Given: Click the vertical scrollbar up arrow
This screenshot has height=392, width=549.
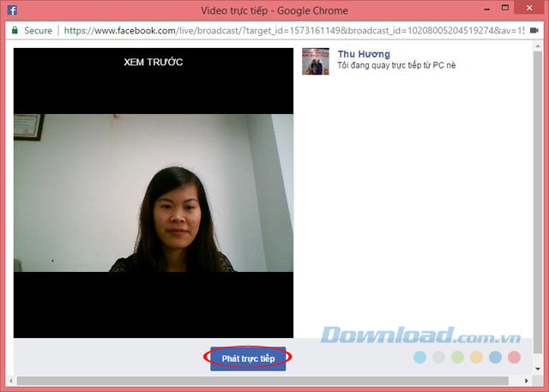Looking at the screenshot, I should click(538, 46).
